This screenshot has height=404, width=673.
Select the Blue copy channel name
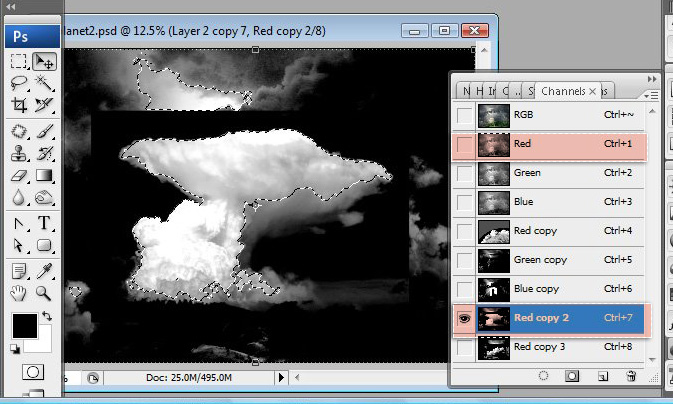click(x=537, y=289)
